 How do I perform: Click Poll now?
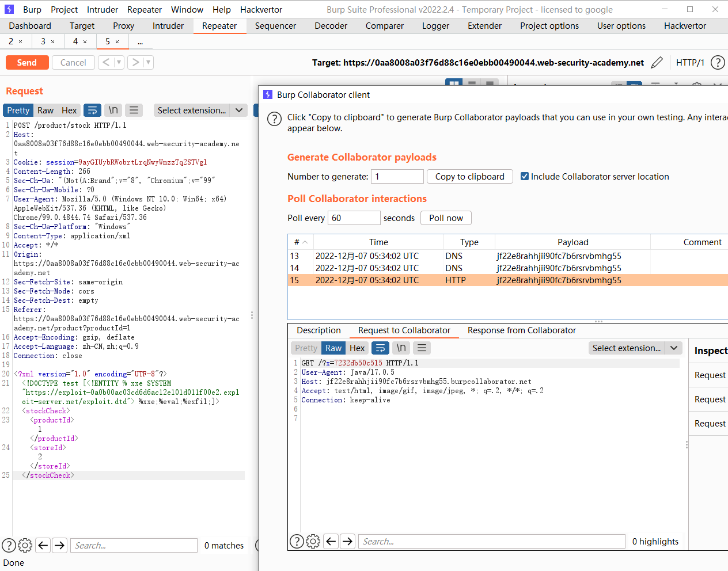pyautogui.click(x=446, y=218)
